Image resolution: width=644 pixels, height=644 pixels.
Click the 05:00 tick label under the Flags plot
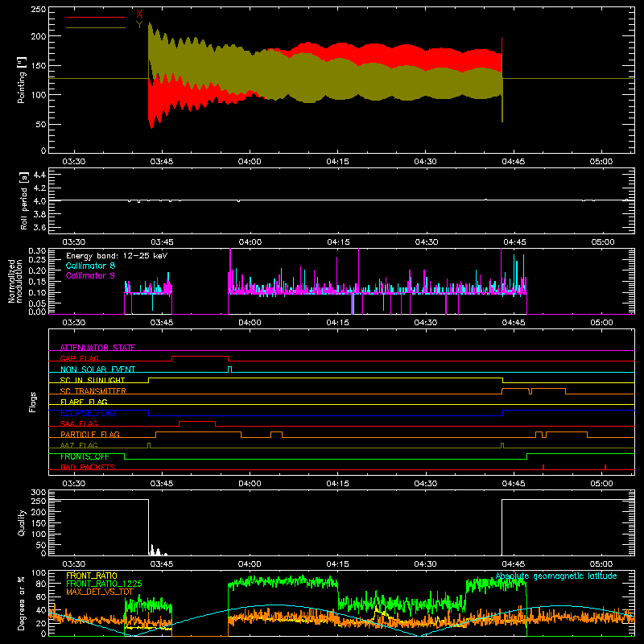tap(601, 484)
